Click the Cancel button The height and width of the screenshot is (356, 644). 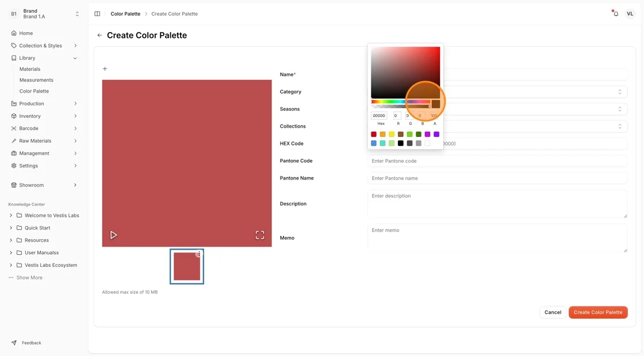[x=553, y=312]
